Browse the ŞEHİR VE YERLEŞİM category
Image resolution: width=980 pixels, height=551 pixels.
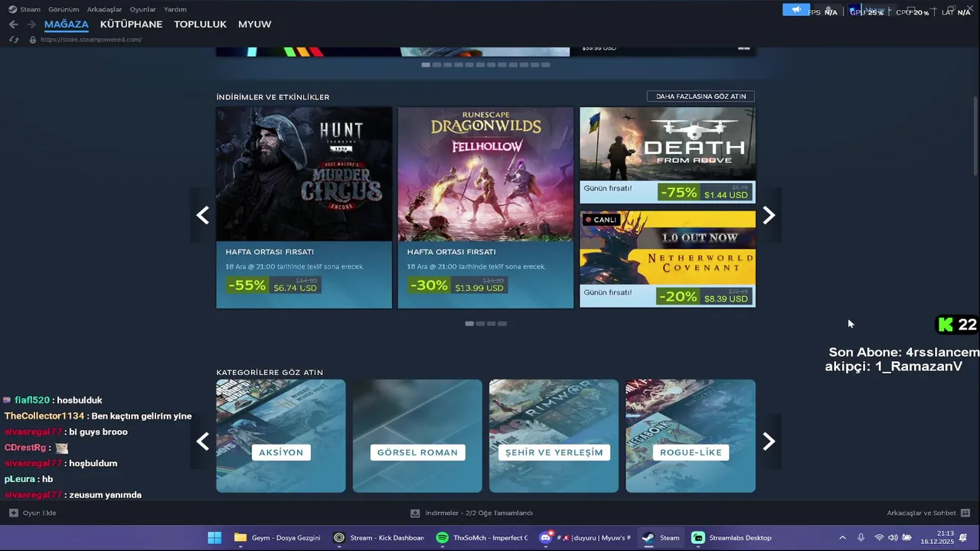click(x=554, y=436)
